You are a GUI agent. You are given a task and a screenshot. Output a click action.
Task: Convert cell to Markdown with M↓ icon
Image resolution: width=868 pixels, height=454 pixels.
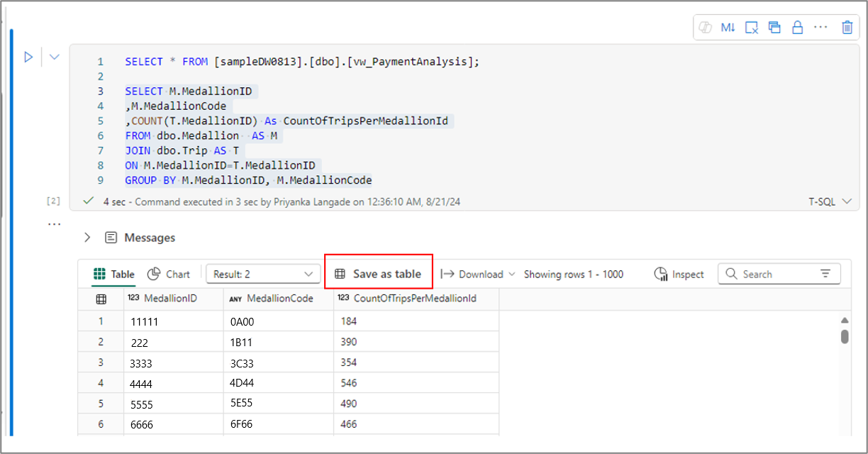(x=728, y=28)
